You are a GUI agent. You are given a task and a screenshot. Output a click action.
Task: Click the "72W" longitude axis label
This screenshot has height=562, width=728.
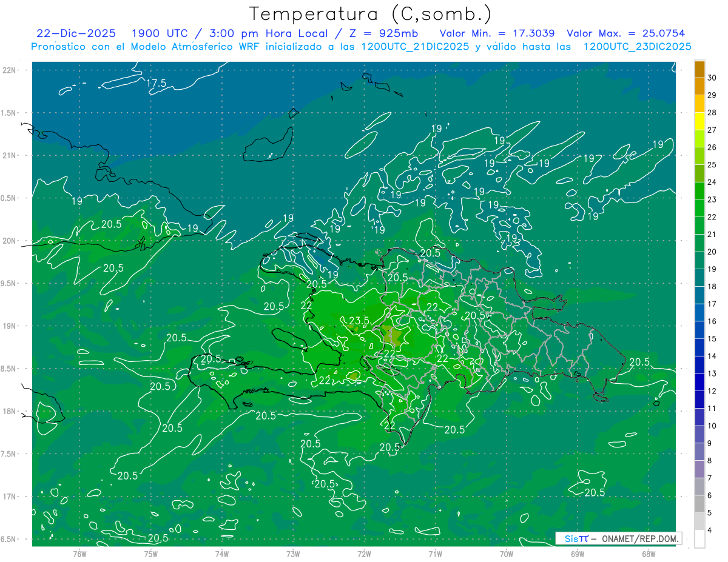(364, 554)
